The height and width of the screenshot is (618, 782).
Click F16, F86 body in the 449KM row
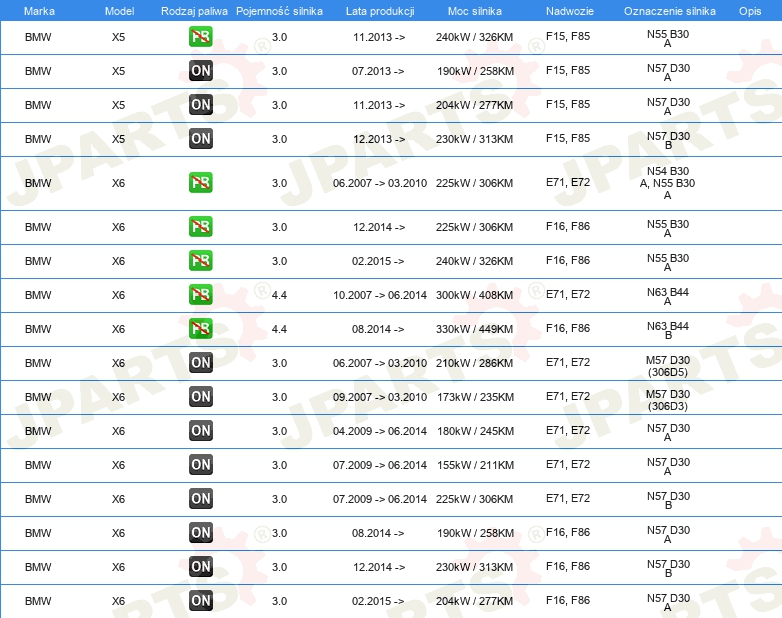point(568,328)
